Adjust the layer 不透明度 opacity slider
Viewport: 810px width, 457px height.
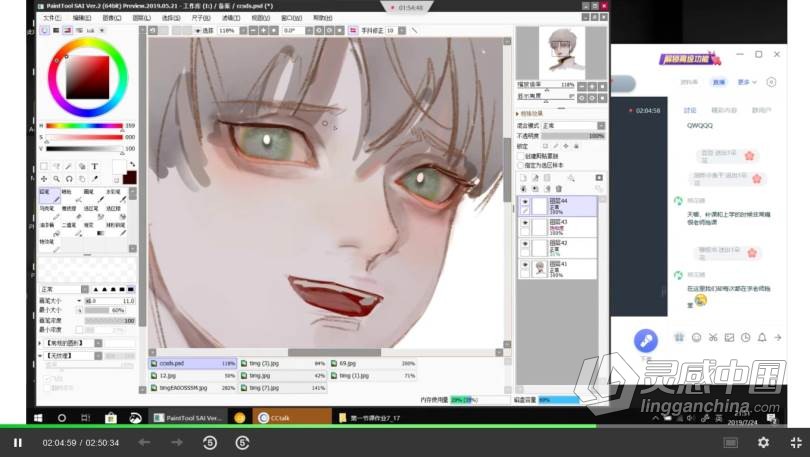click(x=573, y=136)
